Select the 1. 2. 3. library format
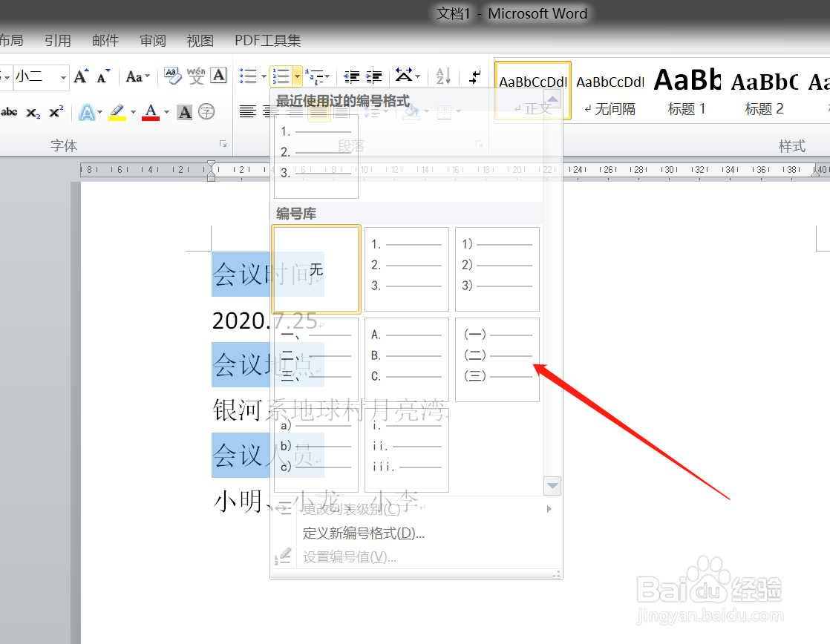Image resolution: width=830 pixels, height=644 pixels. [407, 269]
